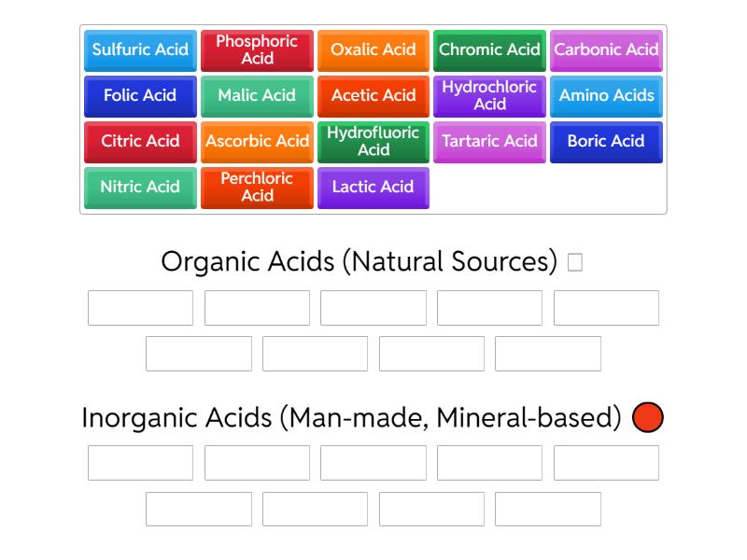Image resolution: width=747 pixels, height=560 pixels.
Task: Choose the Carbonic Acid tile
Action: 606,50
